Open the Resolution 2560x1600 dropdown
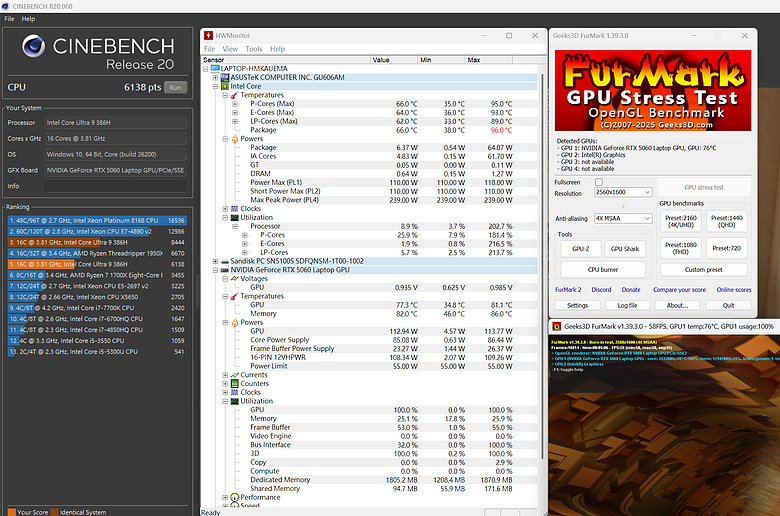Image resolution: width=780 pixels, height=516 pixels. pyautogui.click(x=623, y=192)
